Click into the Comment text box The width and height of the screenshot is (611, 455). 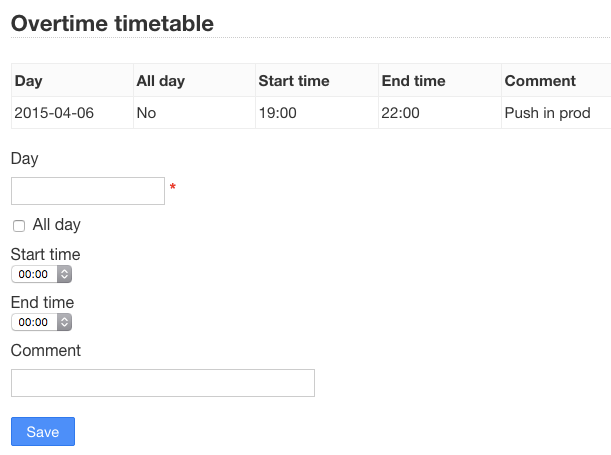coord(163,383)
